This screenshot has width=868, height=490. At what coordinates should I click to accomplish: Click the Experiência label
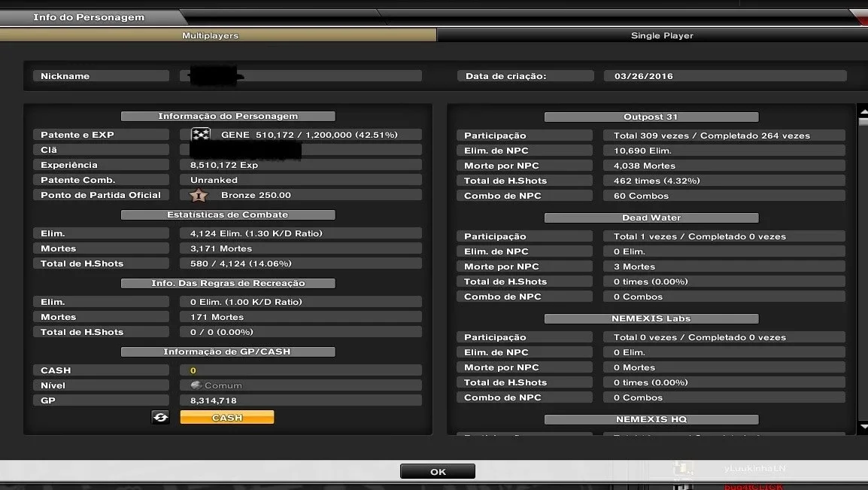[x=101, y=164]
